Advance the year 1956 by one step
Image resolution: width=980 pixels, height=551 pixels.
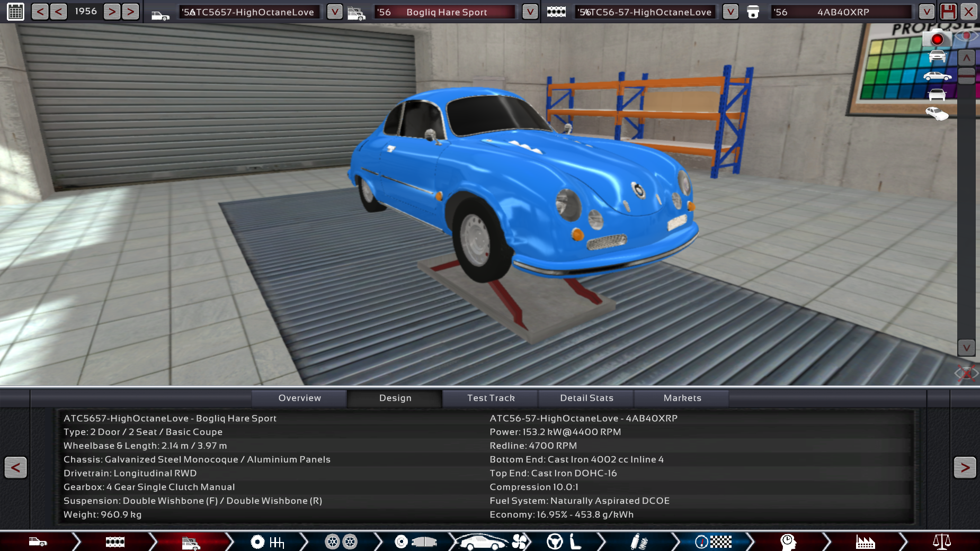coord(112,12)
